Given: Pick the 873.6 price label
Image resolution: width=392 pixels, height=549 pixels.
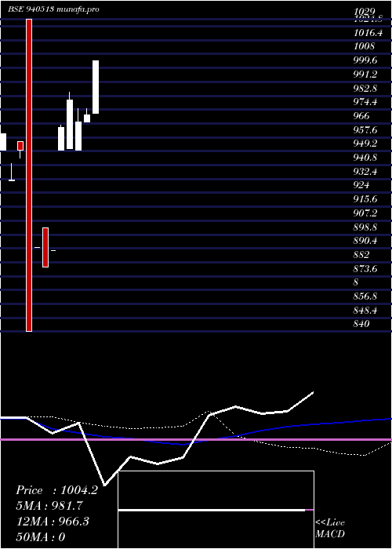Looking at the screenshot, I should (x=365, y=268).
